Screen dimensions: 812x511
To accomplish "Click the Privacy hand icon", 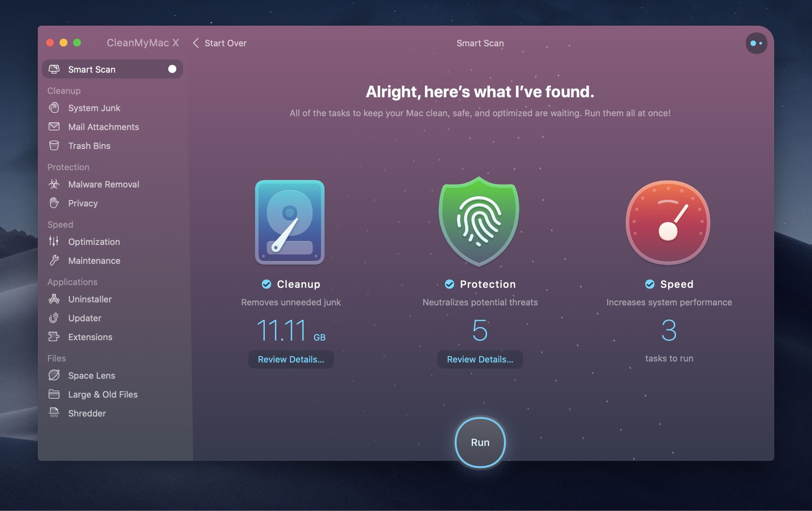I will pos(54,203).
